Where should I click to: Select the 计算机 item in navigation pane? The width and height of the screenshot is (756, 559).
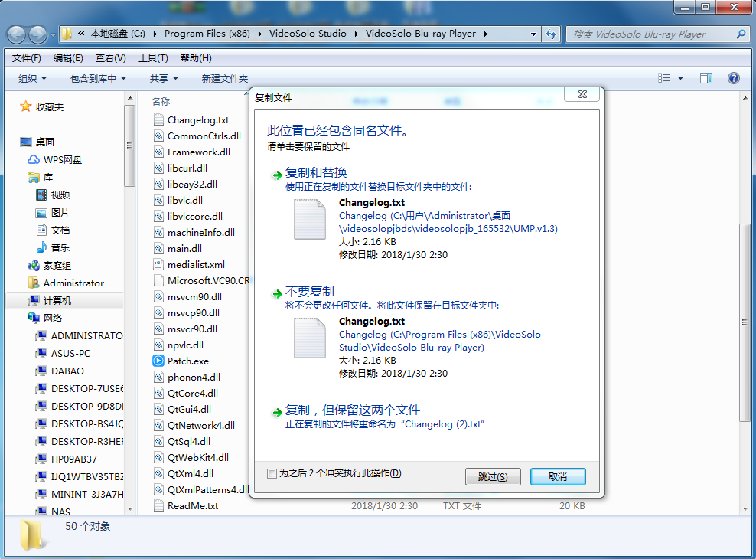pyautogui.click(x=57, y=300)
